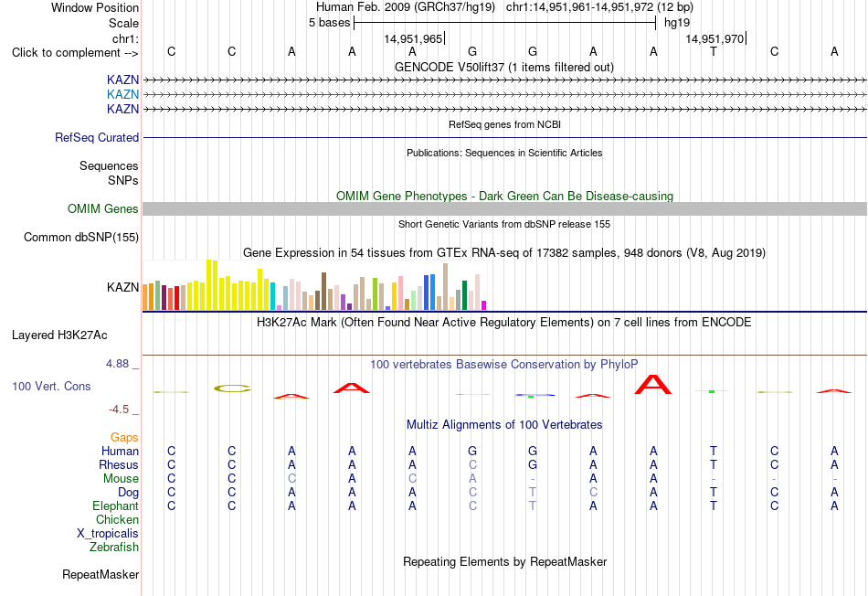Screen dimensions: 868x596
Task: Click the tallest tan bar in GTEx chart
Action: click(x=445, y=286)
